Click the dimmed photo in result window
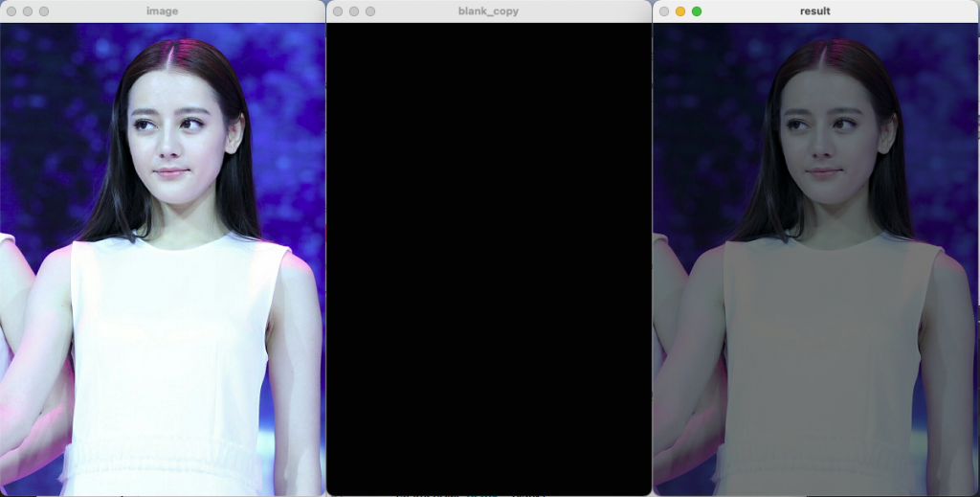This screenshot has width=980, height=497. tap(816, 260)
